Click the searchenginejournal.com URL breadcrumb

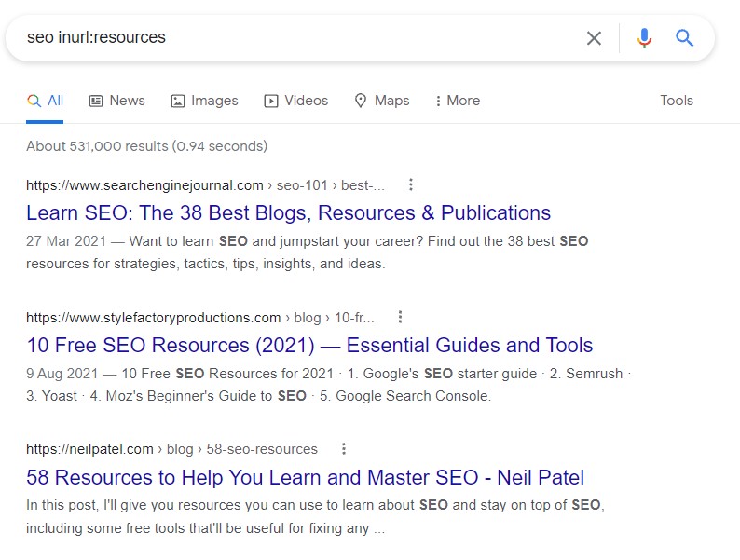tap(205, 185)
